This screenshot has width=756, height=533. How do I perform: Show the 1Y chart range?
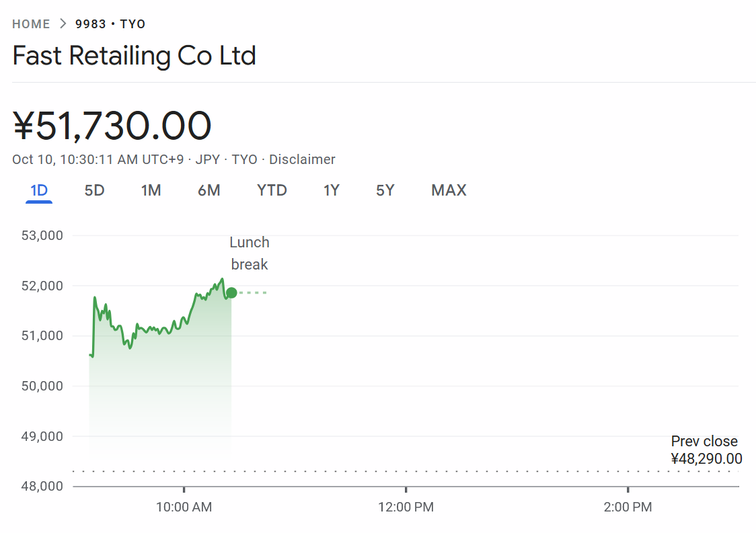click(x=331, y=190)
